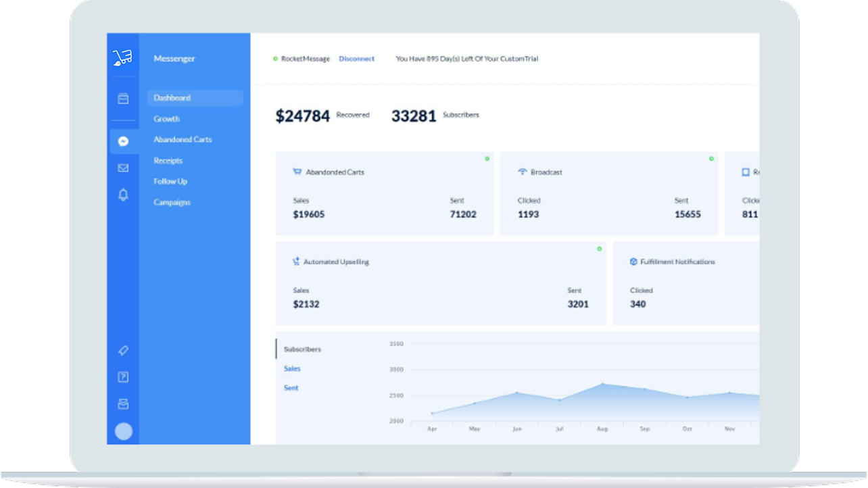The width and height of the screenshot is (868, 488).
Task: Click the green status dot on the Broadcast card
Action: click(711, 158)
